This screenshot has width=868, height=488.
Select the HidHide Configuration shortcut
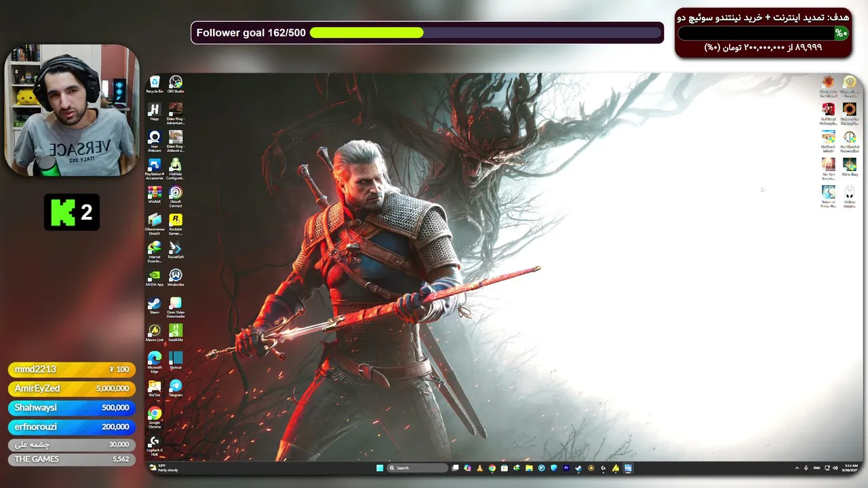point(176,169)
